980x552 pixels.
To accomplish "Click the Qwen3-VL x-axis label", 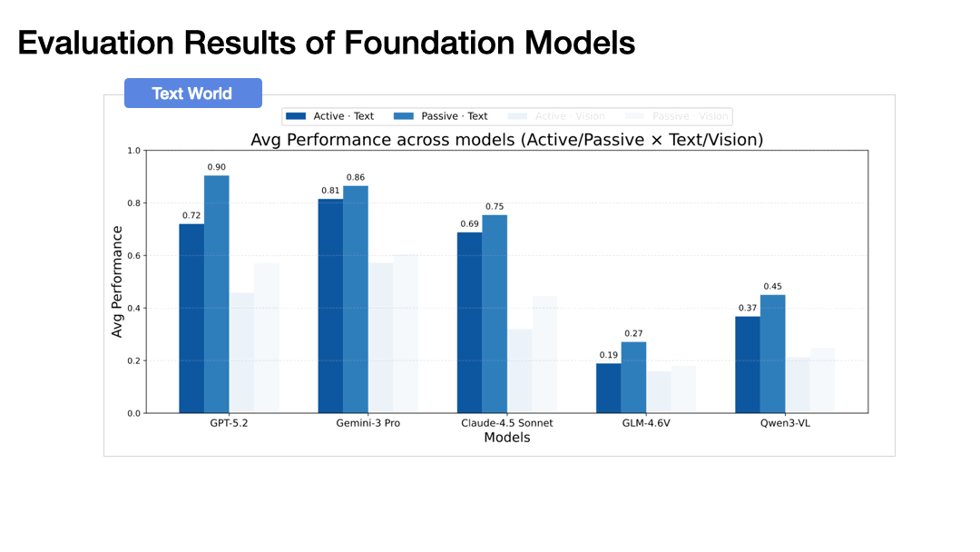I will point(786,423).
